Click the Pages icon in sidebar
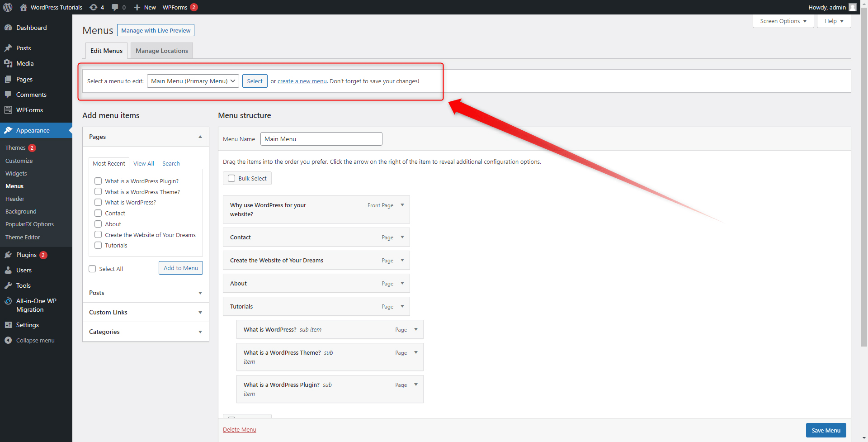The width and height of the screenshot is (868, 442). pyautogui.click(x=8, y=79)
